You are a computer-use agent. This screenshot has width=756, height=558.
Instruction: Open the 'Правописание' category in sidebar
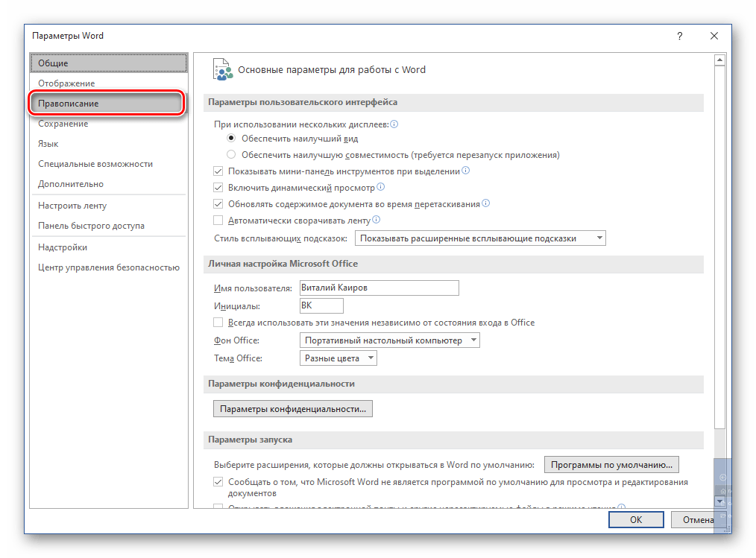(x=107, y=104)
